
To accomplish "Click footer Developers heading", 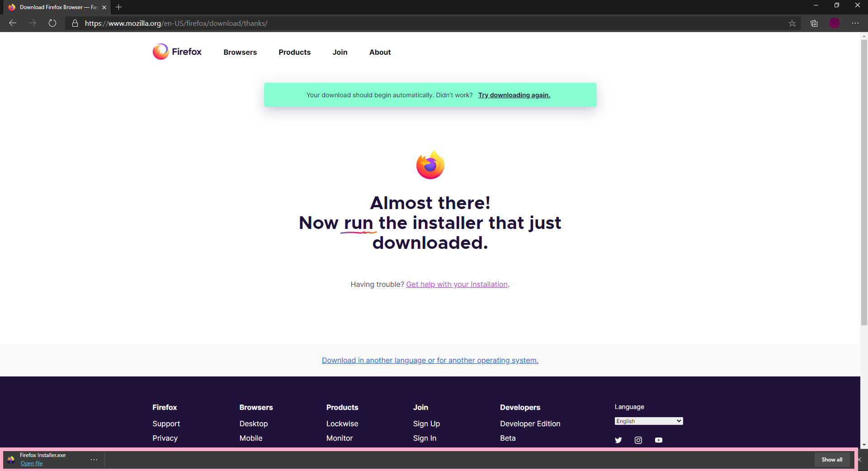I will tap(520, 407).
